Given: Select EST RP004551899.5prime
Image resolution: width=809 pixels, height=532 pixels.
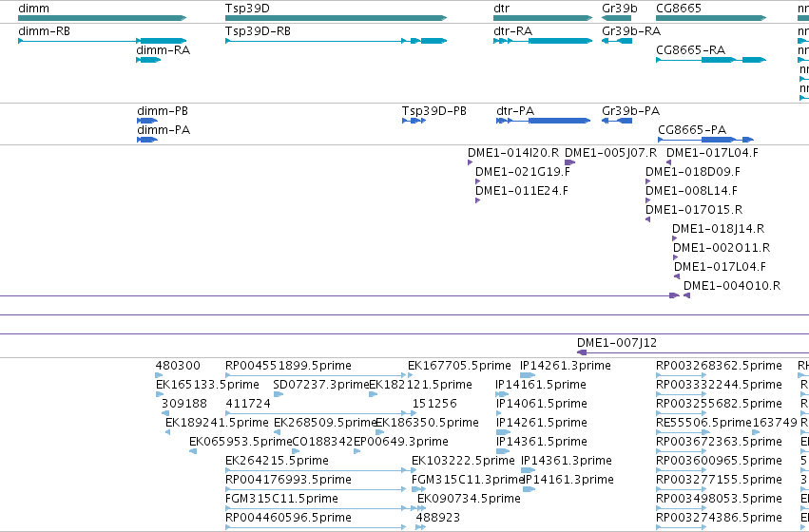Looking at the screenshot, I should (288, 366).
